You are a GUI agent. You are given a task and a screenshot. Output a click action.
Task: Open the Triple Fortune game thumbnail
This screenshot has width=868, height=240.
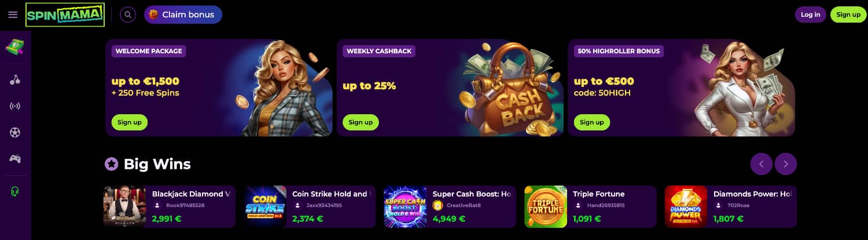coord(546,207)
